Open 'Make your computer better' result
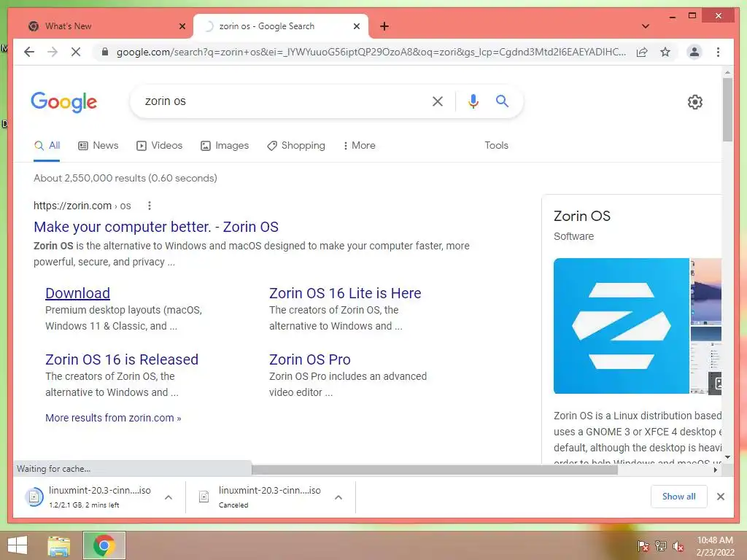Viewport: 747px width, 560px height. tap(156, 227)
